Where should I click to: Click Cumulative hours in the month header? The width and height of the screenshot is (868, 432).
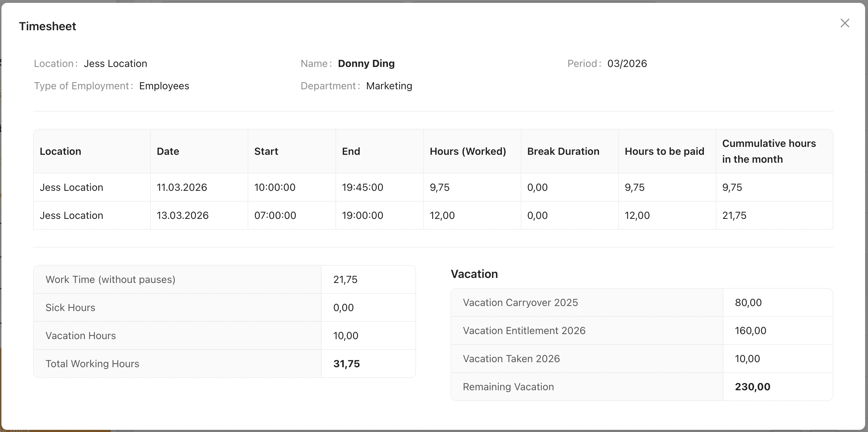pos(769,152)
